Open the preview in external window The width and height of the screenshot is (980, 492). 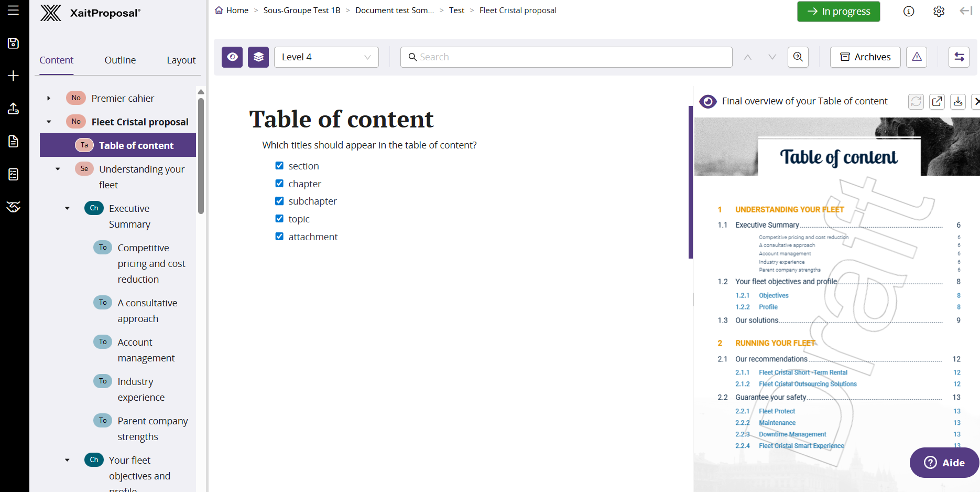click(x=937, y=101)
